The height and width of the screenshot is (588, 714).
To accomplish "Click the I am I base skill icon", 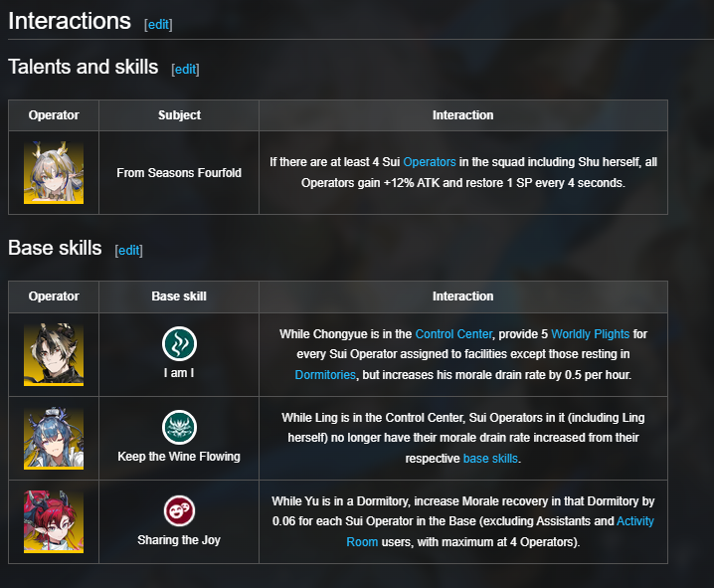I will coord(179,343).
